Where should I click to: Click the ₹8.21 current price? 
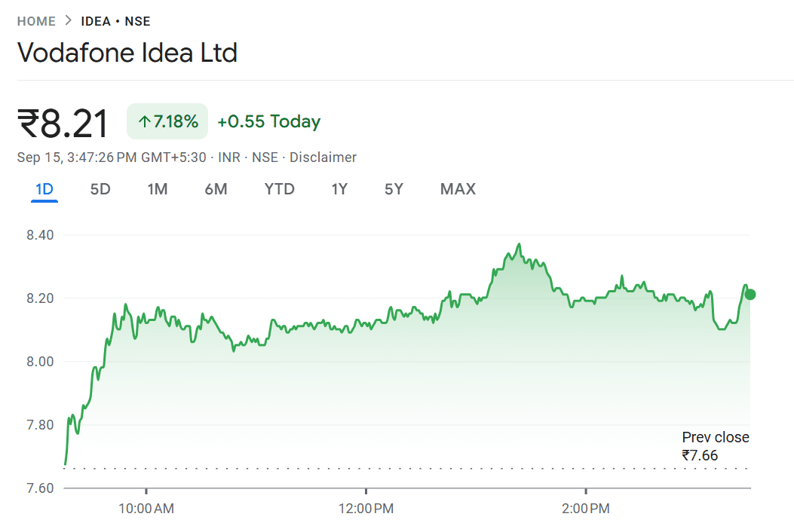tap(63, 124)
